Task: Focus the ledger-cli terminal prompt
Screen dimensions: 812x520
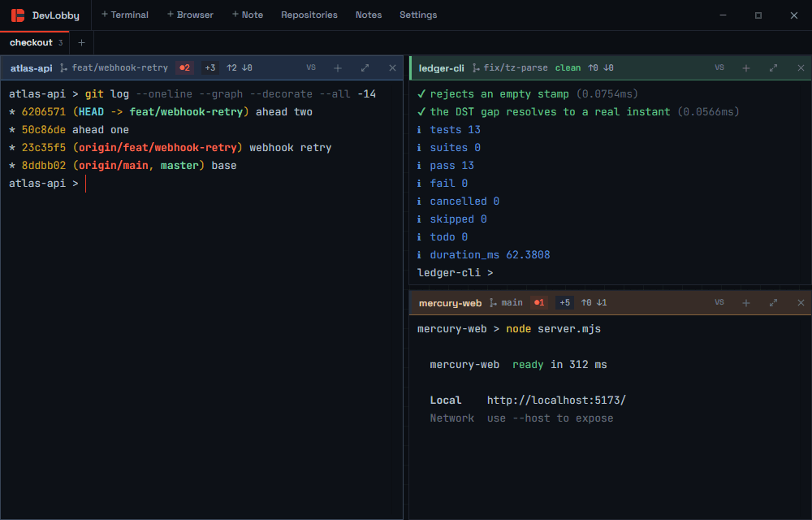Action: 456,273
